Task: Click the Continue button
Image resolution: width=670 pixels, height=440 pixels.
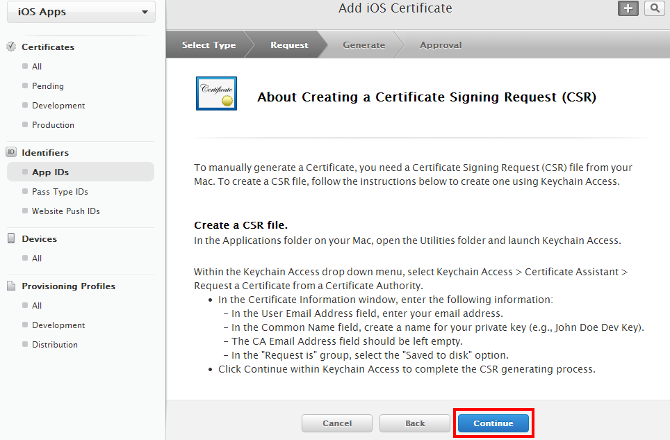Action: pos(493,423)
